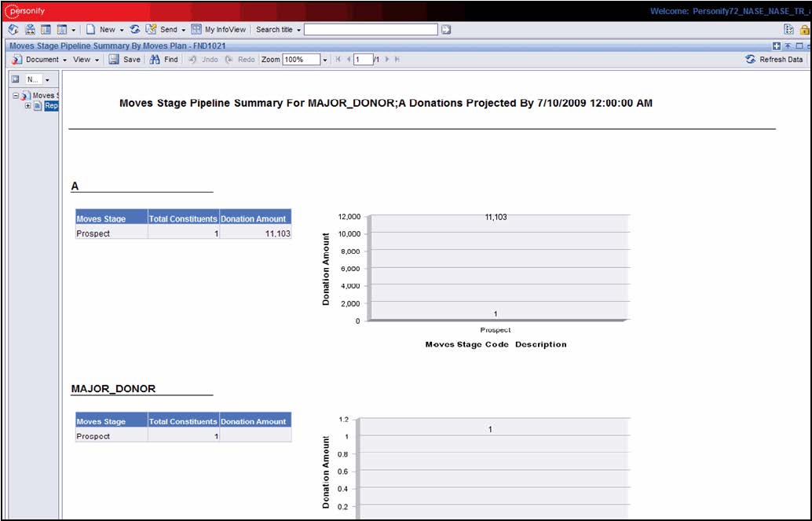Viewport: 812px width, 521px height.
Task: Click the MAJOR_DONOR section heading
Action: 113,389
